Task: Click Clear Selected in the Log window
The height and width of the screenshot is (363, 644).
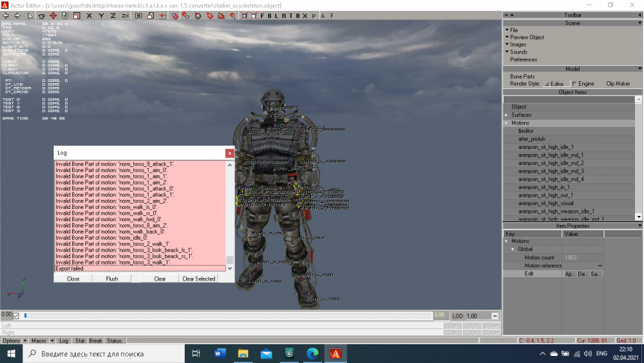Action: coord(199,279)
